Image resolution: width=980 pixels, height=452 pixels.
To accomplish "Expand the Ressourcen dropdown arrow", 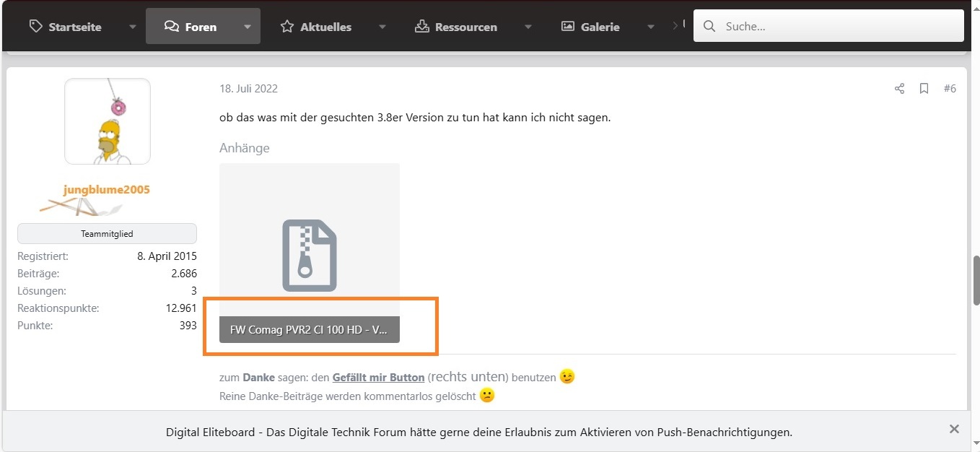I will pos(528,27).
